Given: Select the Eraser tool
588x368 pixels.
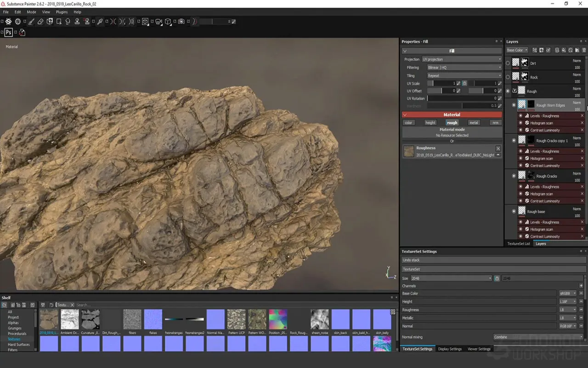Looking at the screenshot, I should click(x=40, y=21).
